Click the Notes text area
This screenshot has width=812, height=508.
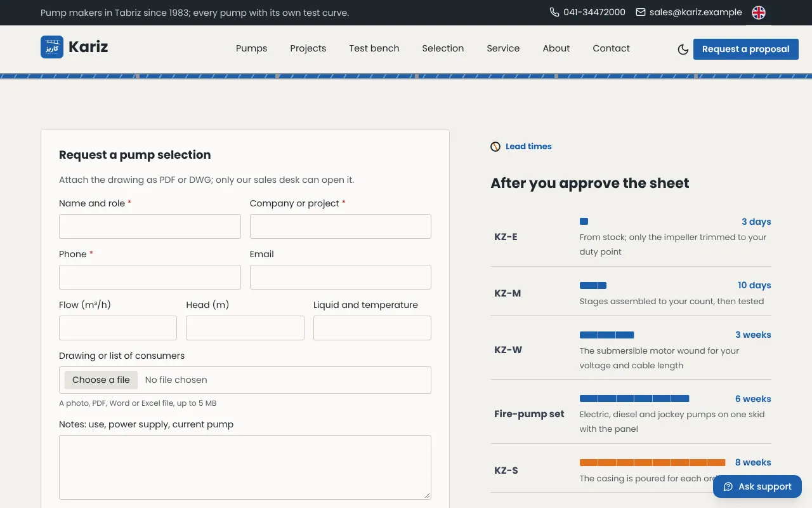(x=245, y=467)
